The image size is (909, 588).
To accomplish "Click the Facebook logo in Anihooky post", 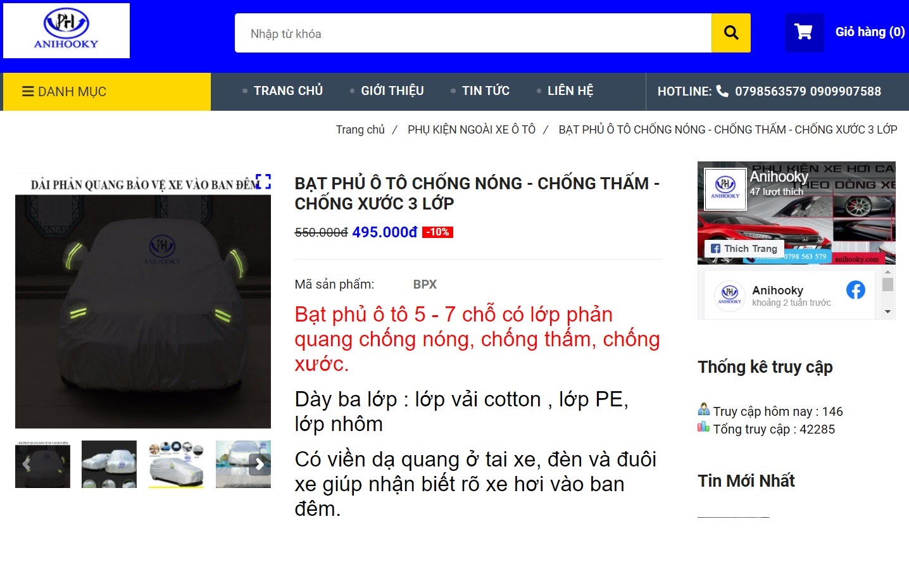I will pyautogui.click(x=856, y=290).
